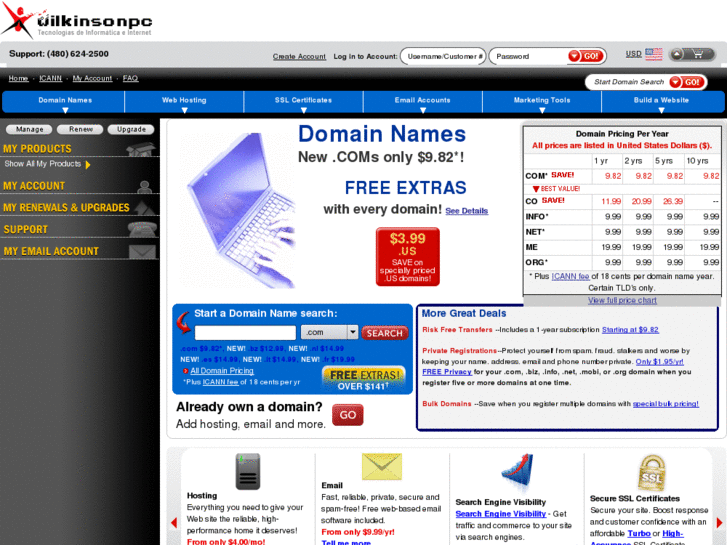The width and height of the screenshot is (727, 545).
Task: Click the Email yellow envelope icon
Action: [382, 467]
